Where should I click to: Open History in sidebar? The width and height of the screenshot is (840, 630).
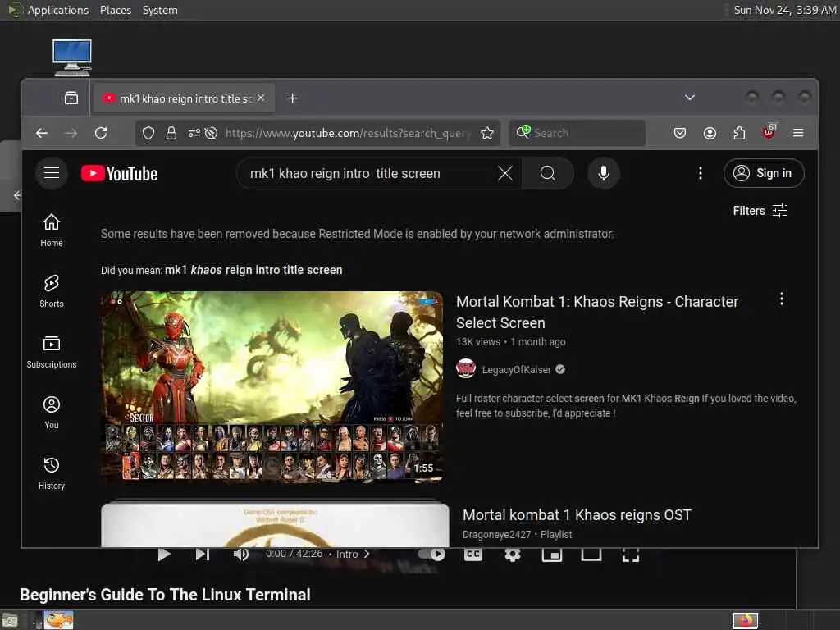(x=52, y=472)
